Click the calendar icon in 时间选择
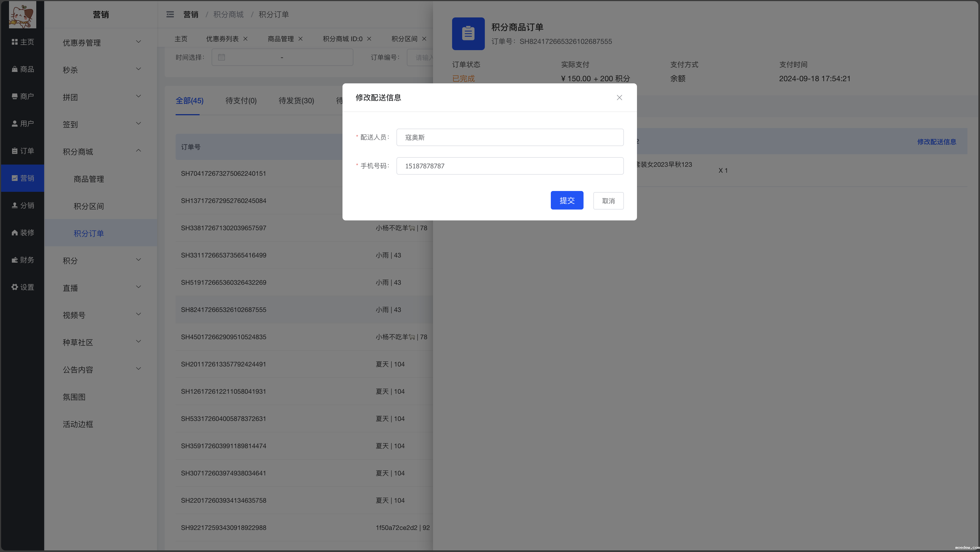 [x=221, y=57]
